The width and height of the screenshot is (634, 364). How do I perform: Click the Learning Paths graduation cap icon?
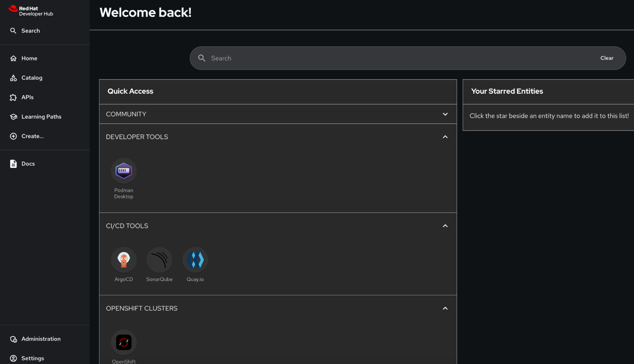pos(13,117)
